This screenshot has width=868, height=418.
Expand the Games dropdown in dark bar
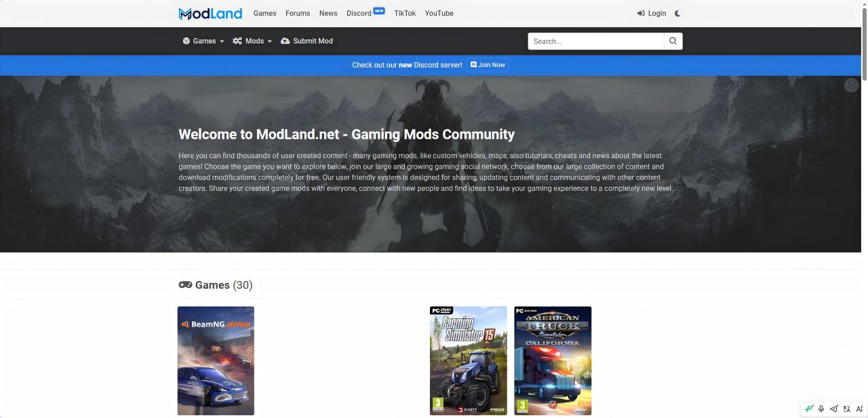pyautogui.click(x=203, y=41)
